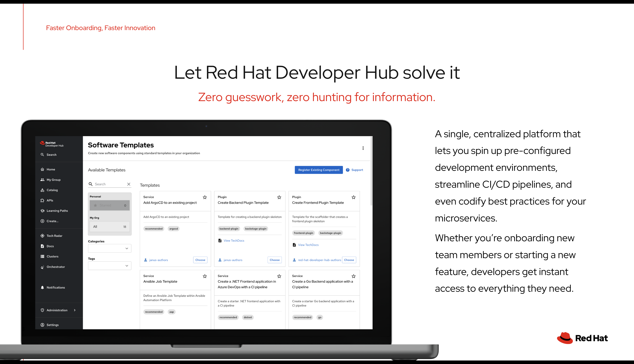Click owner person icon on Backend Plugin card
The height and width of the screenshot is (364, 634).
220,260
